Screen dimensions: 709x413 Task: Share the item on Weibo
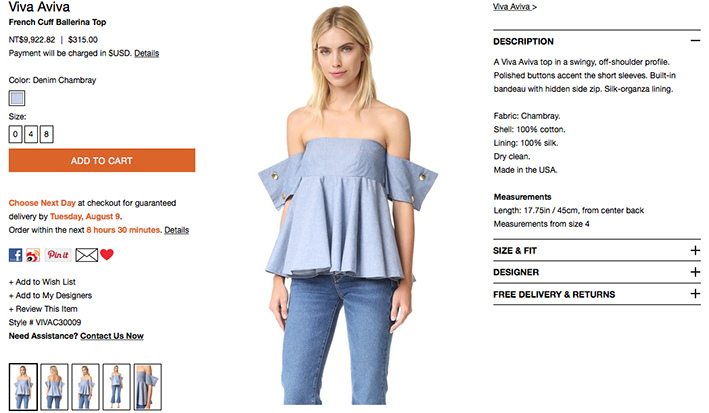point(33,255)
